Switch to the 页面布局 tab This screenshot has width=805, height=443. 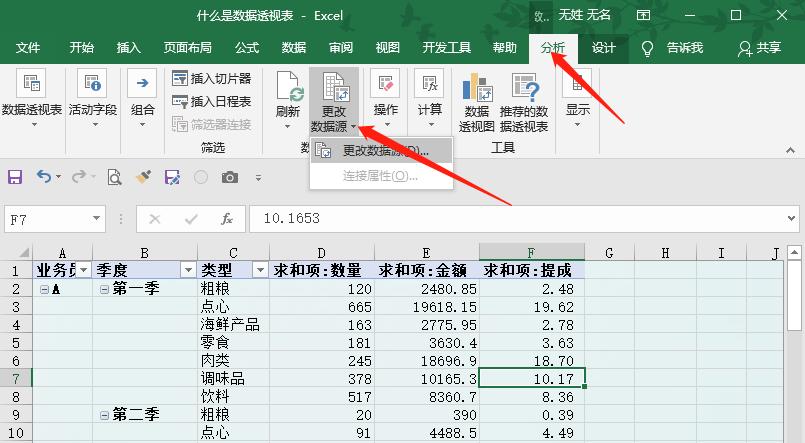(x=187, y=48)
